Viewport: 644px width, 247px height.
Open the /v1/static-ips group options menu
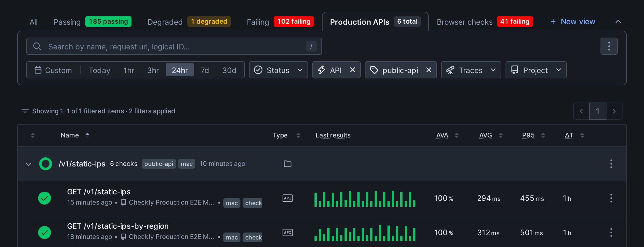pyautogui.click(x=611, y=164)
